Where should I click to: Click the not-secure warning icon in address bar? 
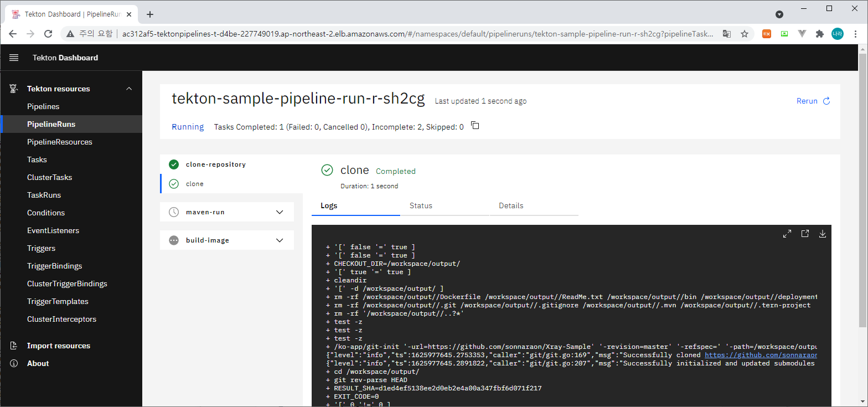(x=70, y=34)
